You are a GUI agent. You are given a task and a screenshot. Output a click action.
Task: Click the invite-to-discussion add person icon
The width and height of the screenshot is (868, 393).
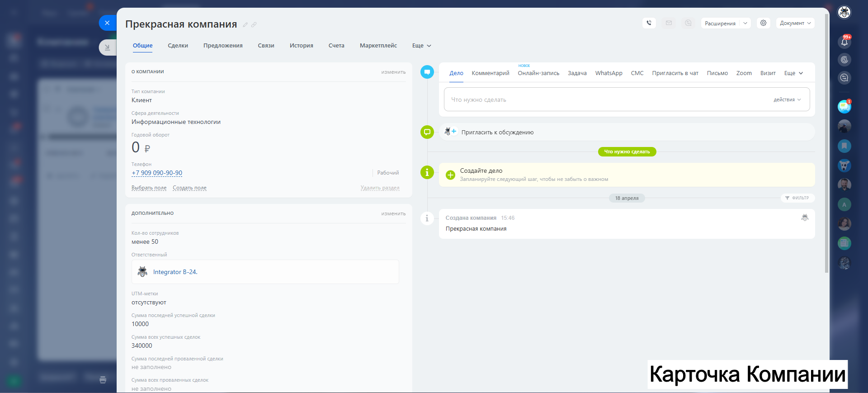point(450,132)
